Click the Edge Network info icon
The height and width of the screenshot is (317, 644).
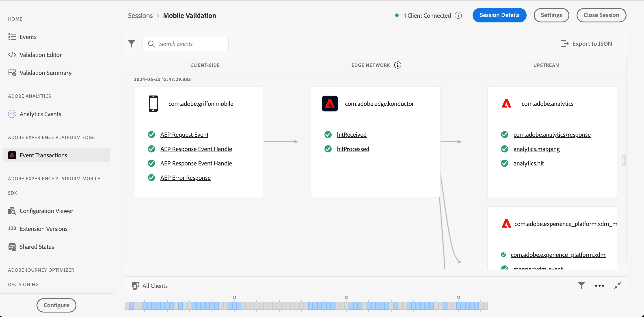tap(398, 65)
